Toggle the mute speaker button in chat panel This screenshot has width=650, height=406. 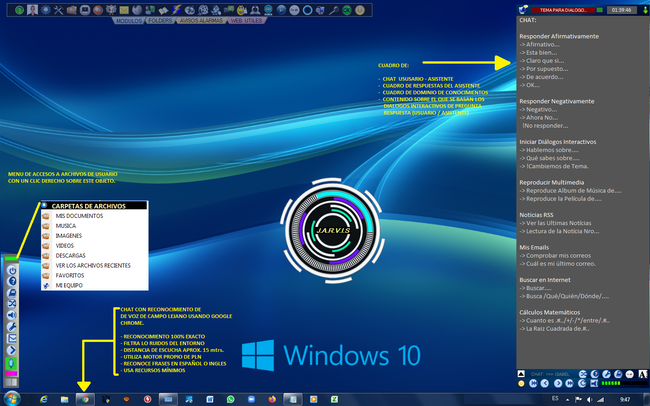click(594, 383)
